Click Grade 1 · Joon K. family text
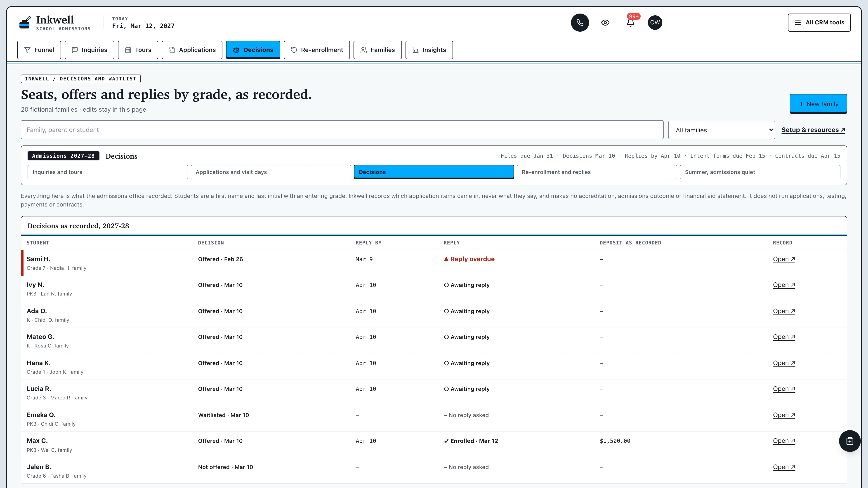This screenshot has width=868, height=488. coord(55,372)
